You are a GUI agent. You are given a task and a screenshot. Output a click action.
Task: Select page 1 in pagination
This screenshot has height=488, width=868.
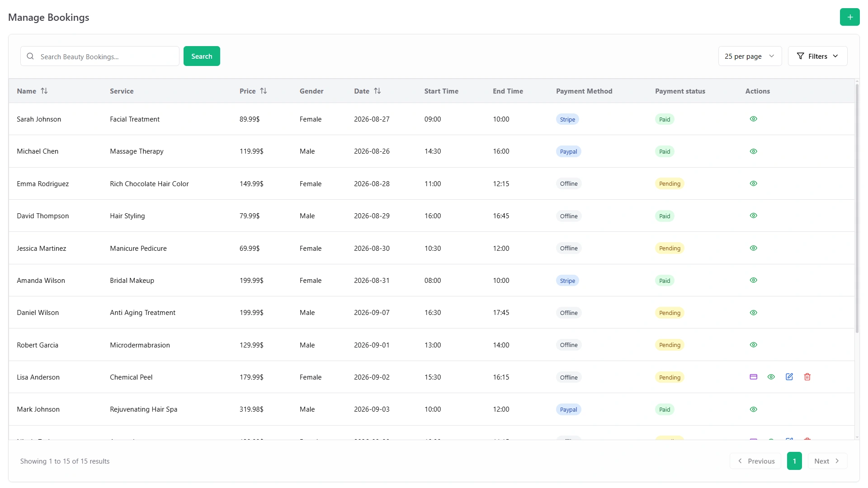click(794, 461)
